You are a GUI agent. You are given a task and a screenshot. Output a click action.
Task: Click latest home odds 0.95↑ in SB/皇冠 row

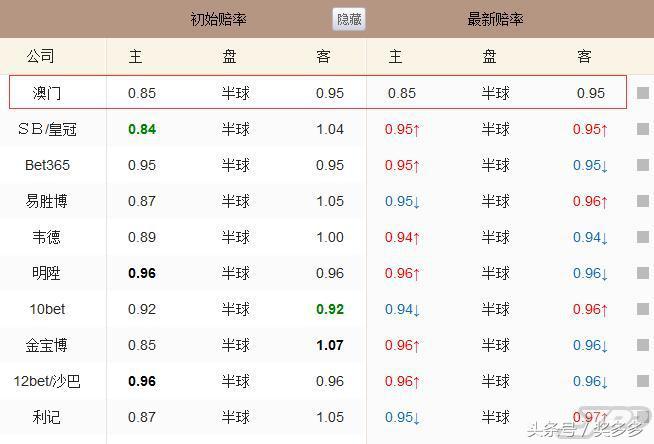click(402, 129)
